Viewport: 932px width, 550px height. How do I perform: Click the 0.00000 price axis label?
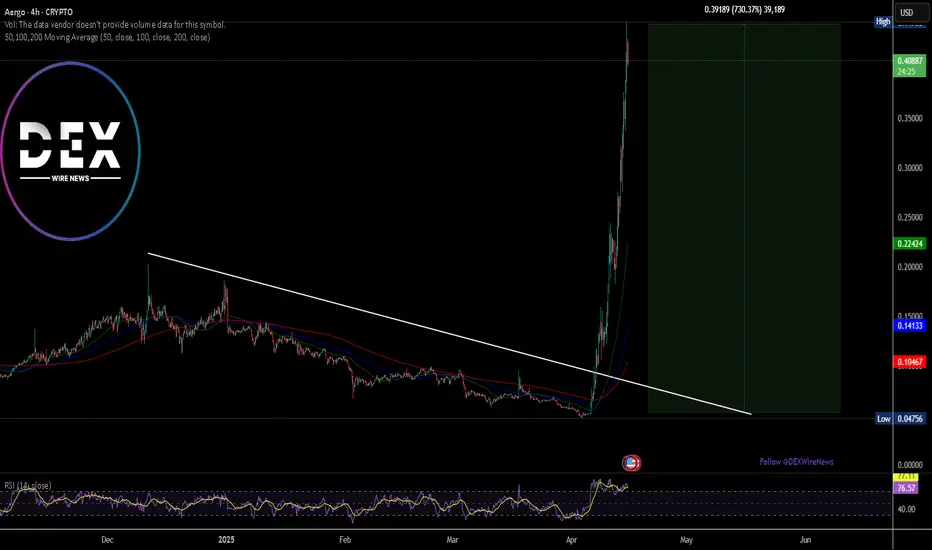pyautogui.click(x=910, y=465)
